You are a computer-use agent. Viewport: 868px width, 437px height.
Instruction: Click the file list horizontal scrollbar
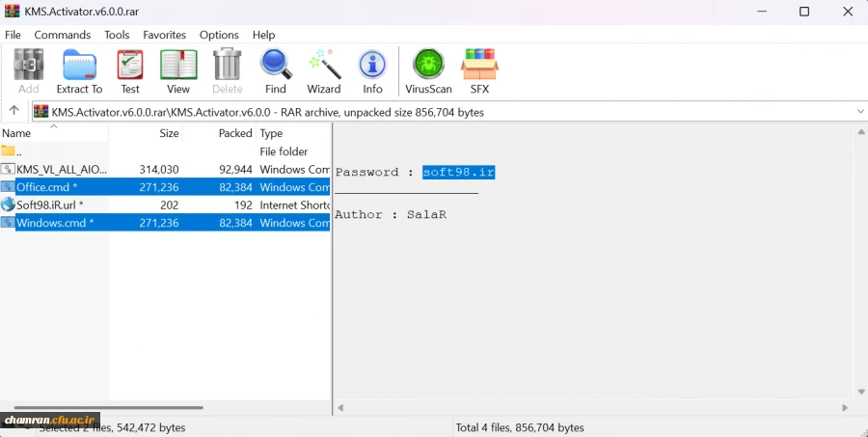(108, 408)
